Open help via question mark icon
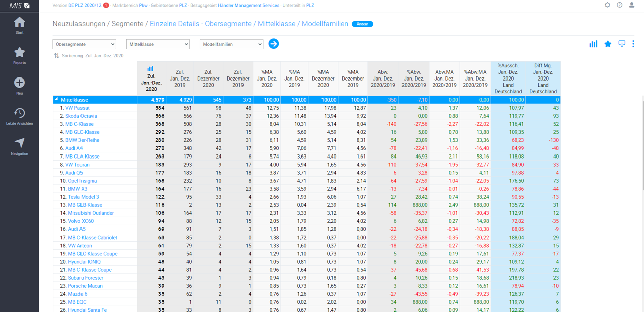The image size is (644, 312). pyautogui.click(x=619, y=5)
